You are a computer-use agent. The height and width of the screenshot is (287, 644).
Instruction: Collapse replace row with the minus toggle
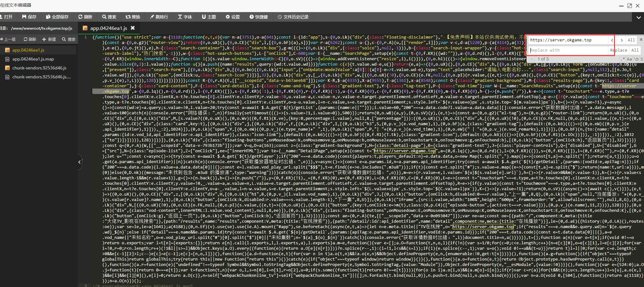(x=532, y=59)
